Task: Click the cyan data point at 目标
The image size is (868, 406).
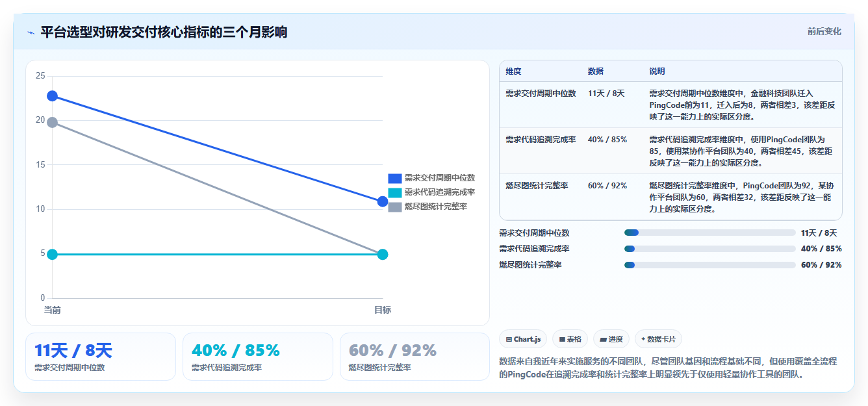Action: pos(383,254)
